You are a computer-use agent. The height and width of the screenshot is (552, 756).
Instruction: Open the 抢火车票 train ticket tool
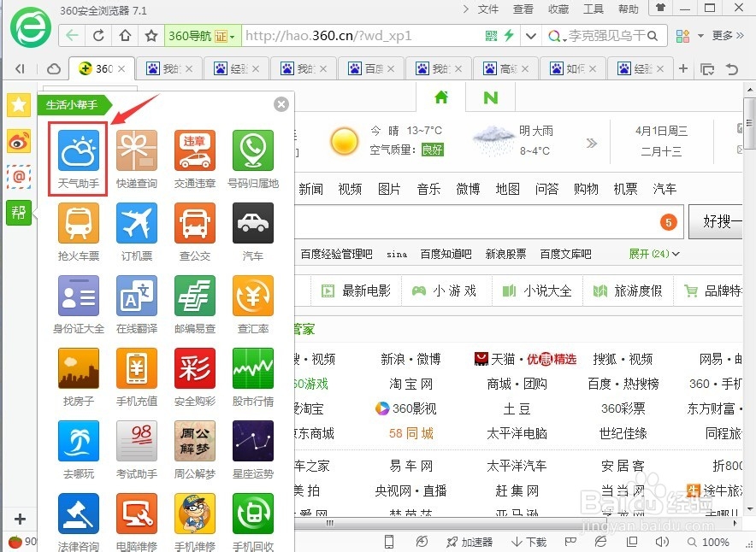click(x=79, y=232)
